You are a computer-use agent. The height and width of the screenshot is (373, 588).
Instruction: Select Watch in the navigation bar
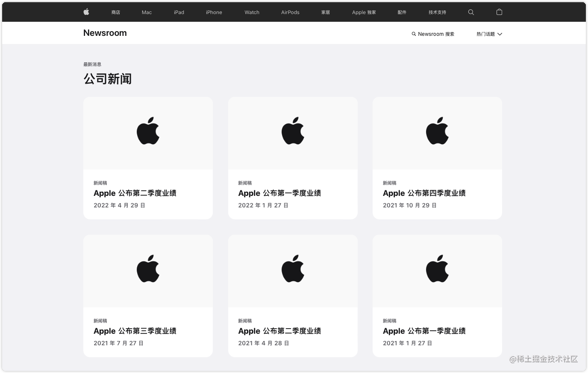(x=252, y=12)
